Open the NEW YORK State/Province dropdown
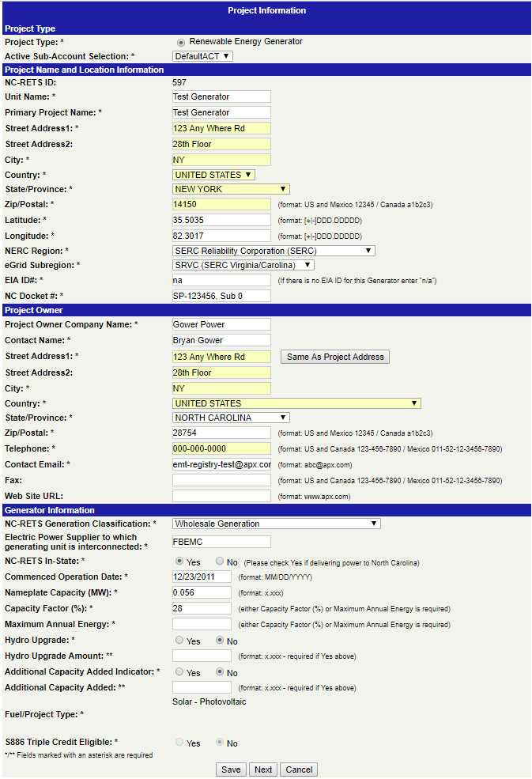Screen dimensions: 532x779 coord(231,189)
